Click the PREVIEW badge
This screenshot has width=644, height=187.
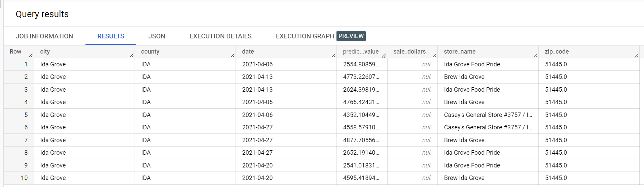[x=351, y=36]
